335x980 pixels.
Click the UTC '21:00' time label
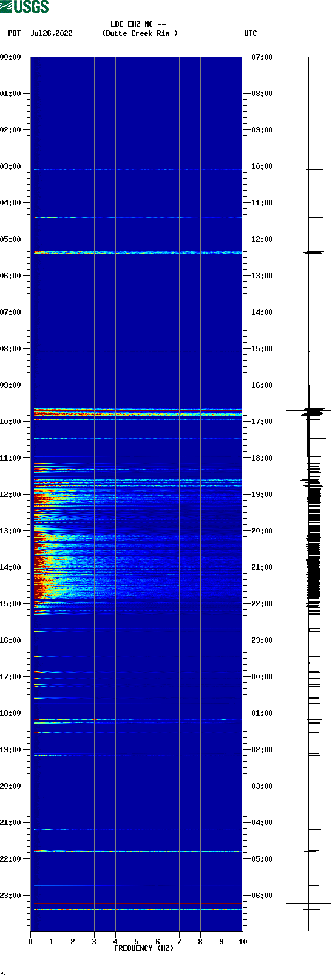click(262, 567)
